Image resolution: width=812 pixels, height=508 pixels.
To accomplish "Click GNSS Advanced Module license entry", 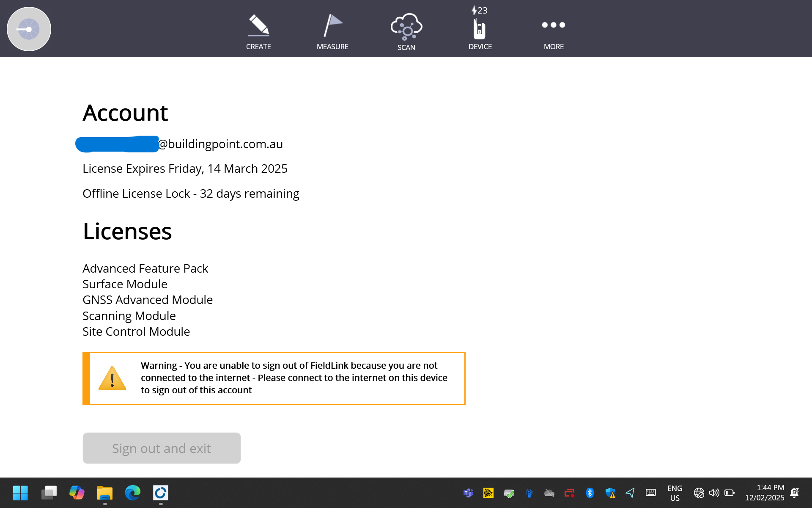I will (x=148, y=300).
